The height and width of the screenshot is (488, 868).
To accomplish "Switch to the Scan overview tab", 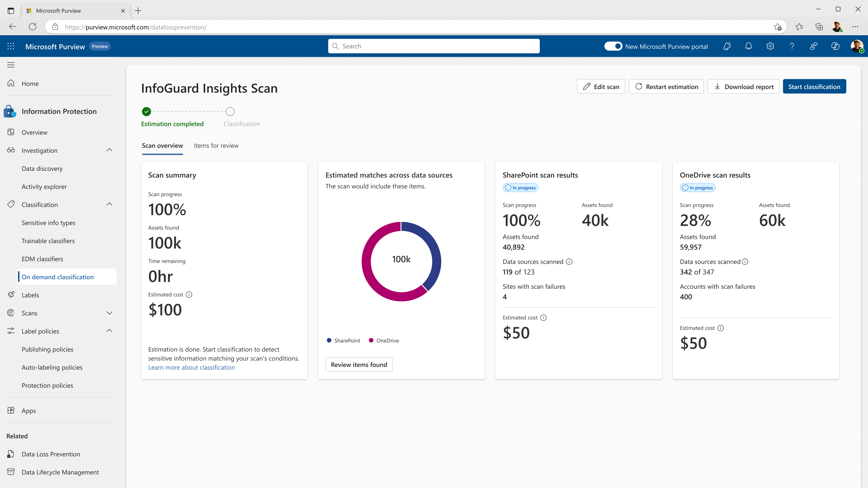I will click(x=163, y=145).
